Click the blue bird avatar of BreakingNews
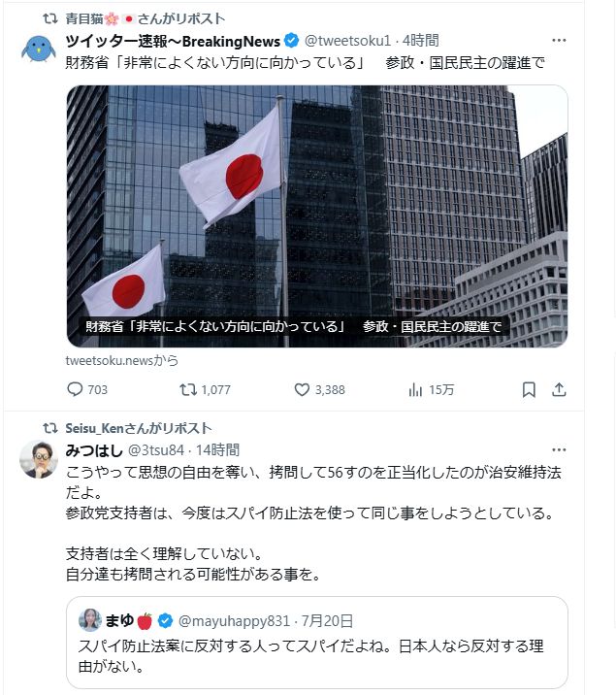The width and height of the screenshot is (616, 695). coord(39,49)
